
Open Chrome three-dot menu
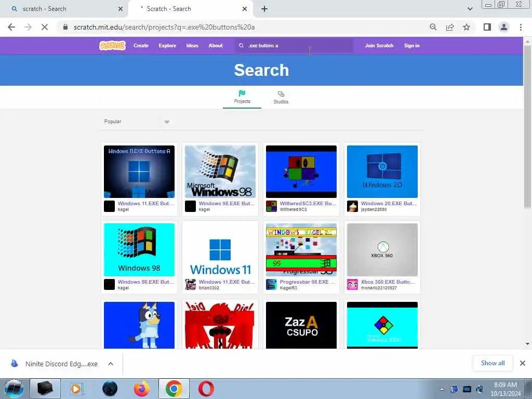click(521, 27)
